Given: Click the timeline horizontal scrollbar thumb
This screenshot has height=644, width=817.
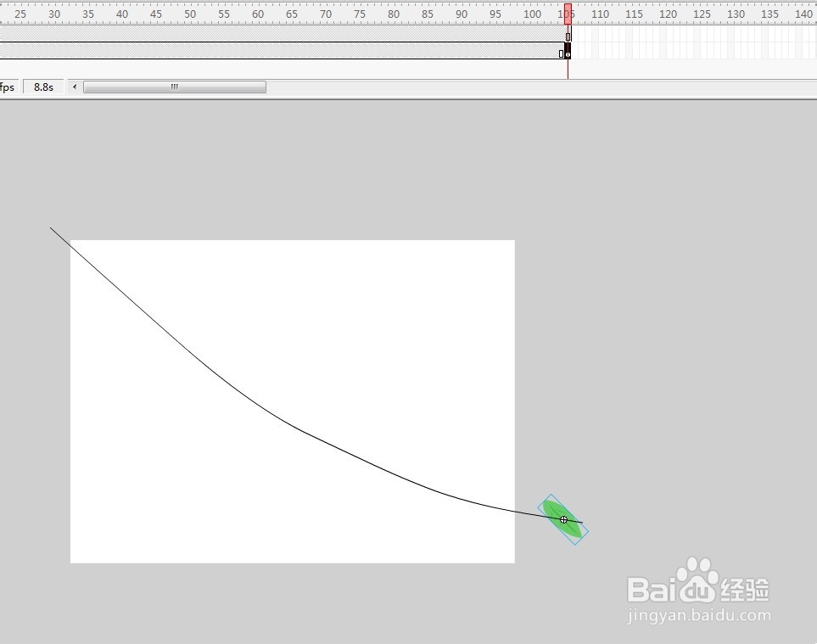Looking at the screenshot, I should (175, 87).
